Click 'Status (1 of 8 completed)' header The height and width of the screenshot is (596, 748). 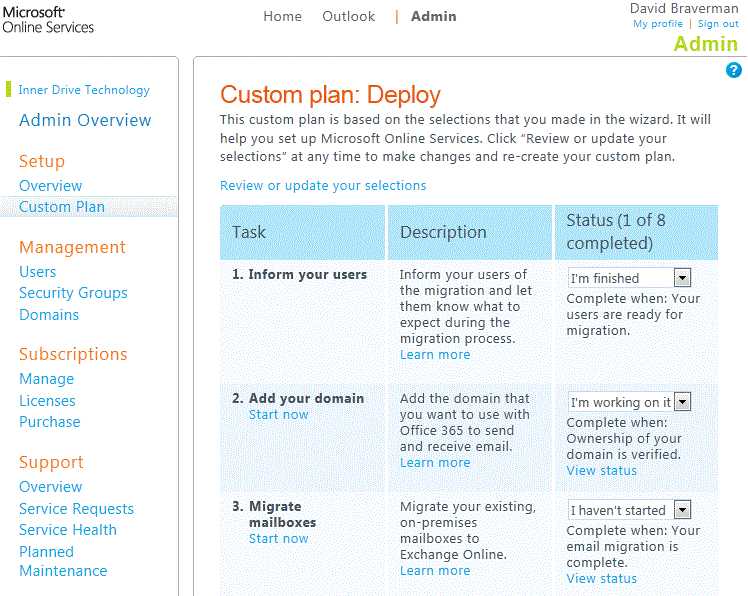[x=616, y=231]
